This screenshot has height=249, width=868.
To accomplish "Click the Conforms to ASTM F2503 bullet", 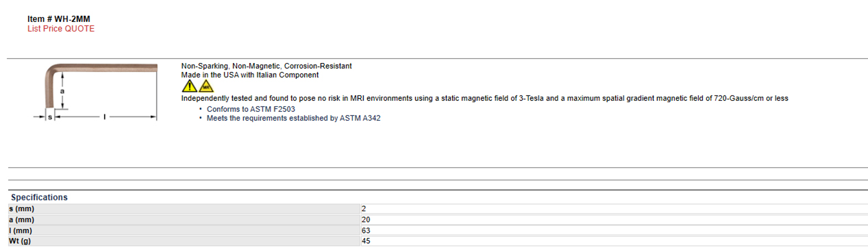I will [x=251, y=109].
